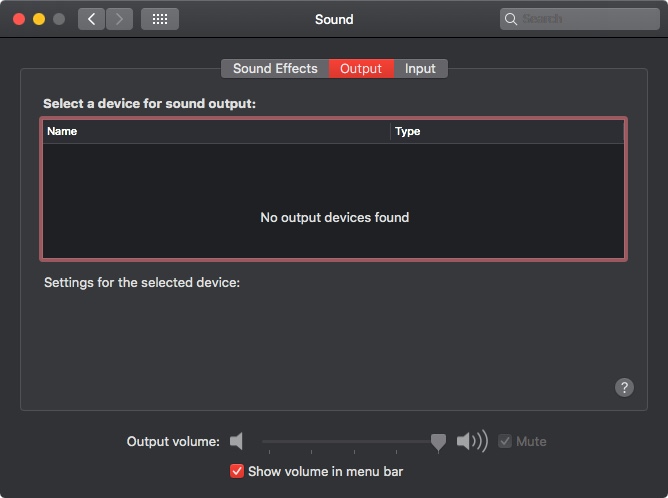Open help with the question mark button
Viewport: 668px width, 498px height.
point(624,387)
